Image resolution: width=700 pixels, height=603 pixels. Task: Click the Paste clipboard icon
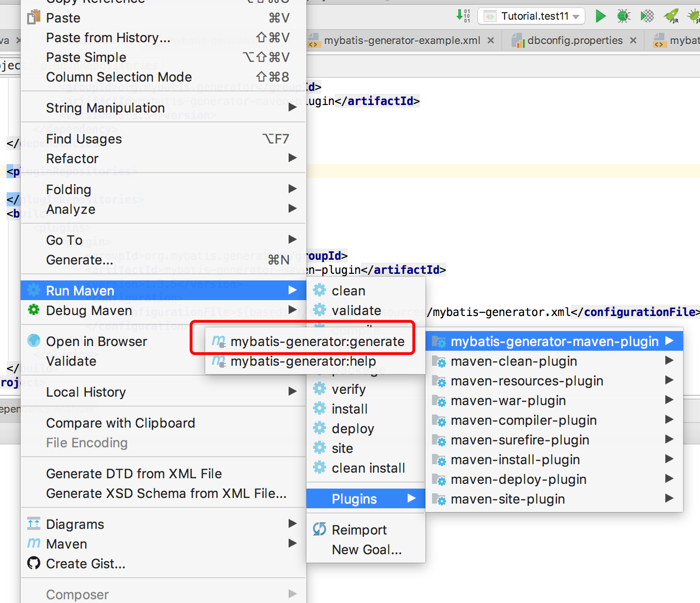tap(34, 18)
